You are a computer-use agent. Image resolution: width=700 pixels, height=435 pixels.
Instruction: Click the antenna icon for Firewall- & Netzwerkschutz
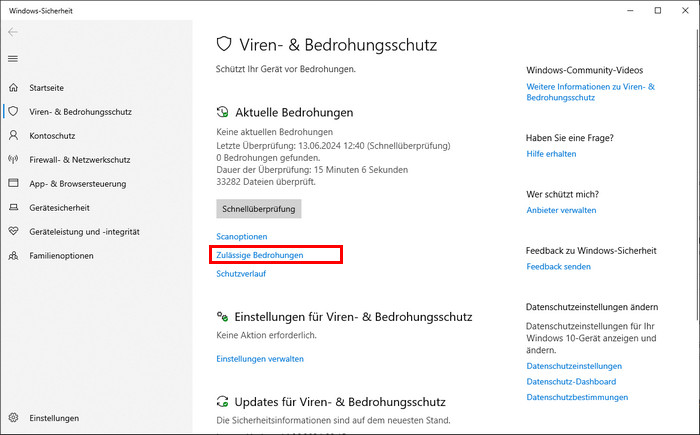(13, 159)
